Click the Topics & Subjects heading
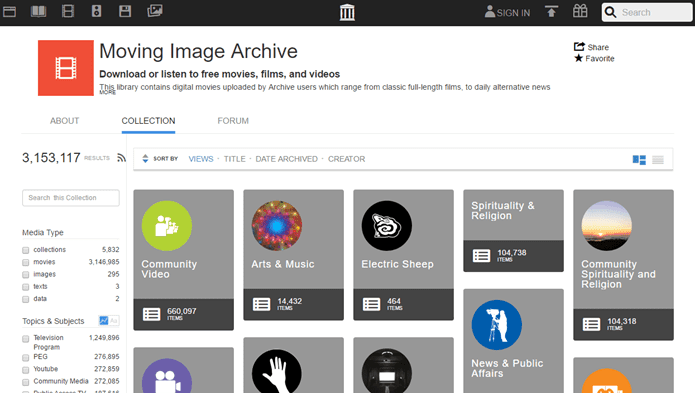Image resolution: width=695 pixels, height=393 pixels. (53, 321)
